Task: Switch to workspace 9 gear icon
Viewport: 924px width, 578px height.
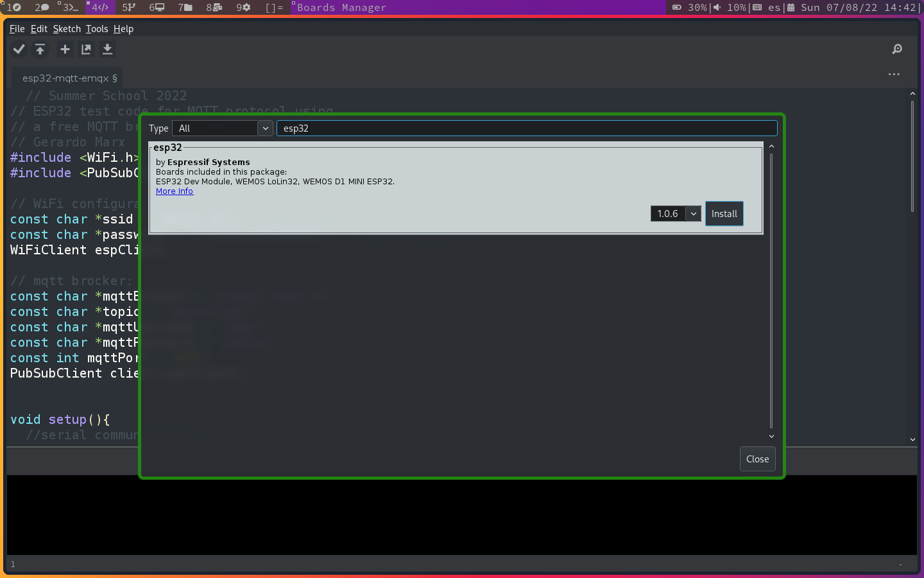Action: [x=243, y=8]
